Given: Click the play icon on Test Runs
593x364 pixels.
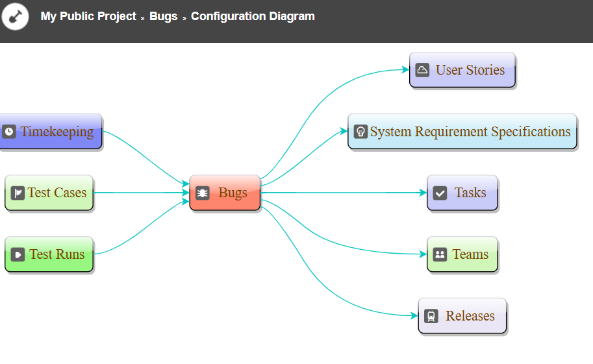Looking at the screenshot, I should point(18,254).
